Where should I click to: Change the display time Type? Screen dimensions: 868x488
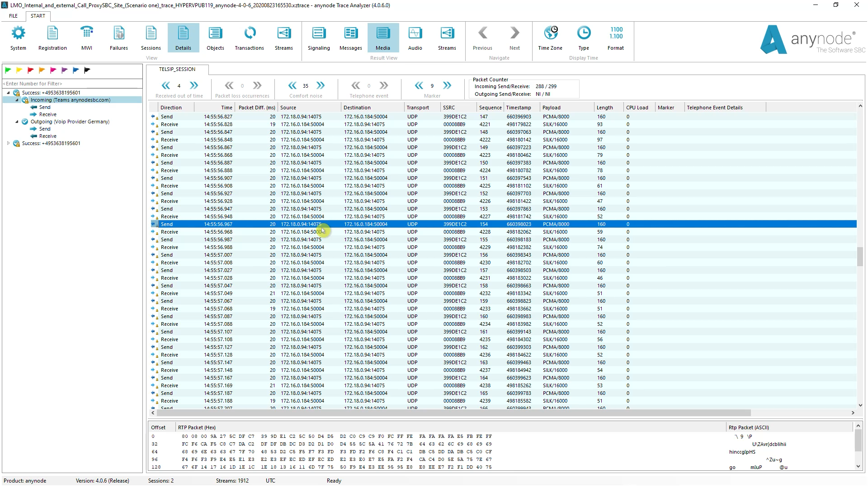(584, 38)
